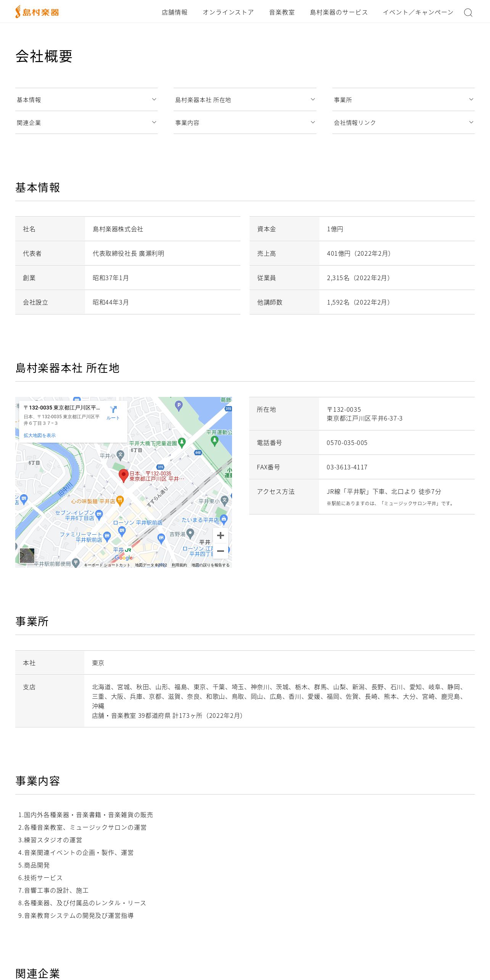490x980 pixels.
Task: Open 島村楽器のサービス menu
Action: coord(339,12)
